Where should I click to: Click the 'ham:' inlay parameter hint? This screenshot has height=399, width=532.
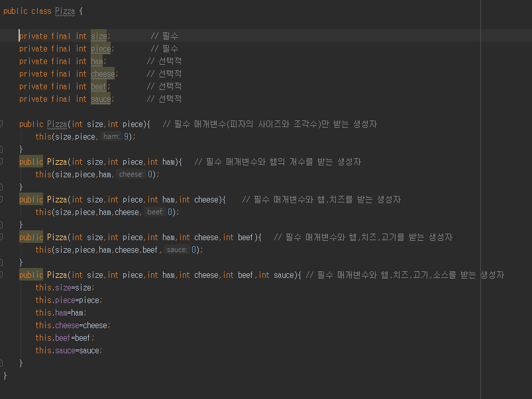111,136
